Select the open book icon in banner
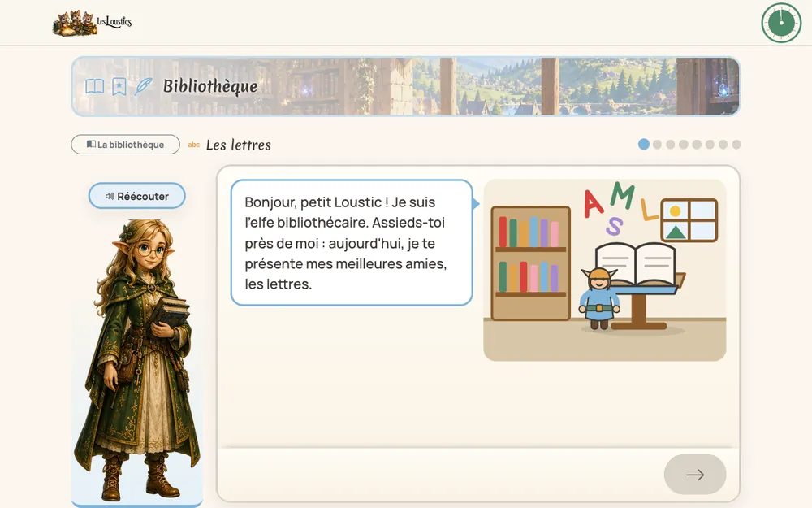Viewport: 812px width, 508px height. tap(95, 86)
